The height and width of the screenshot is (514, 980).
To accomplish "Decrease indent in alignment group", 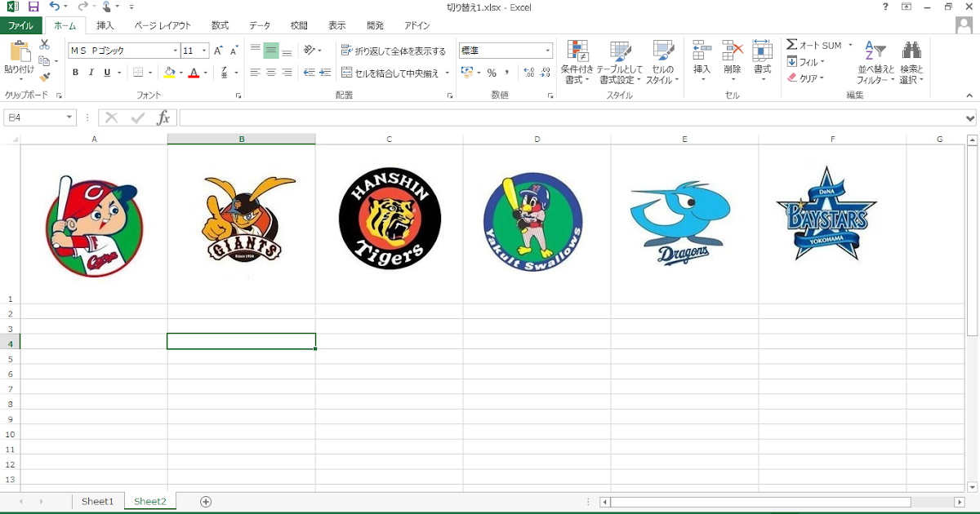I will pyautogui.click(x=309, y=73).
